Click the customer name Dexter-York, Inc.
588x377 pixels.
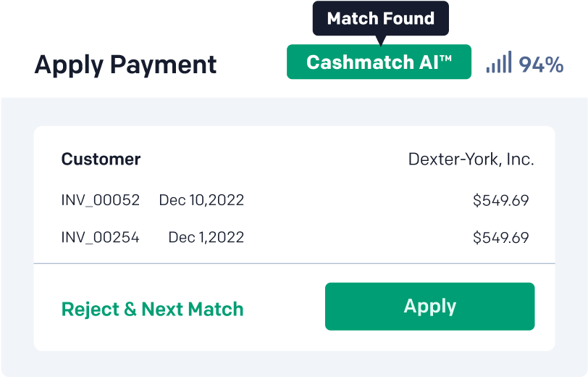point(471,159)
